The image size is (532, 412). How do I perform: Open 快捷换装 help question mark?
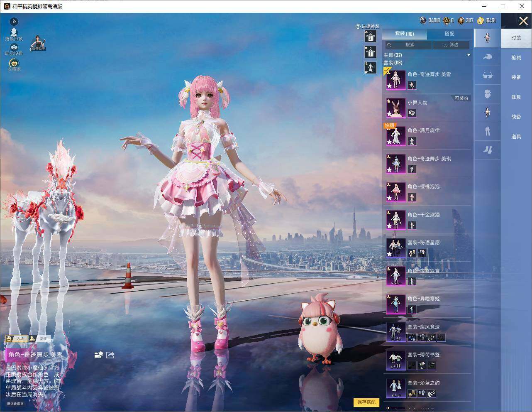pos(358,26)
